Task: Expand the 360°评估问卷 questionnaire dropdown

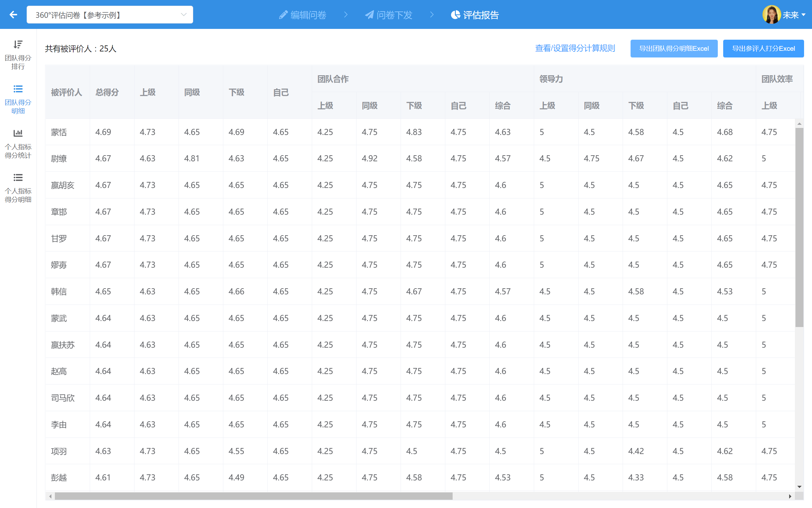Action: pos(110,15)
